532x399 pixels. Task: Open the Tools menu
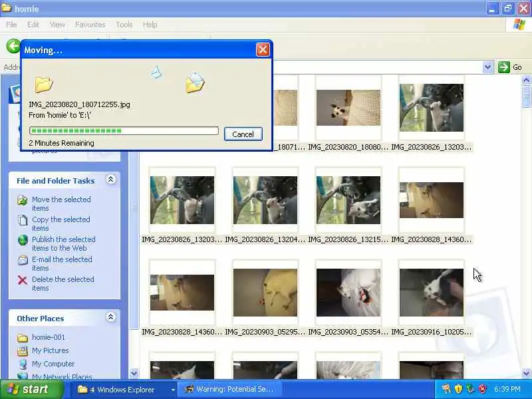[x=124, y=25]
